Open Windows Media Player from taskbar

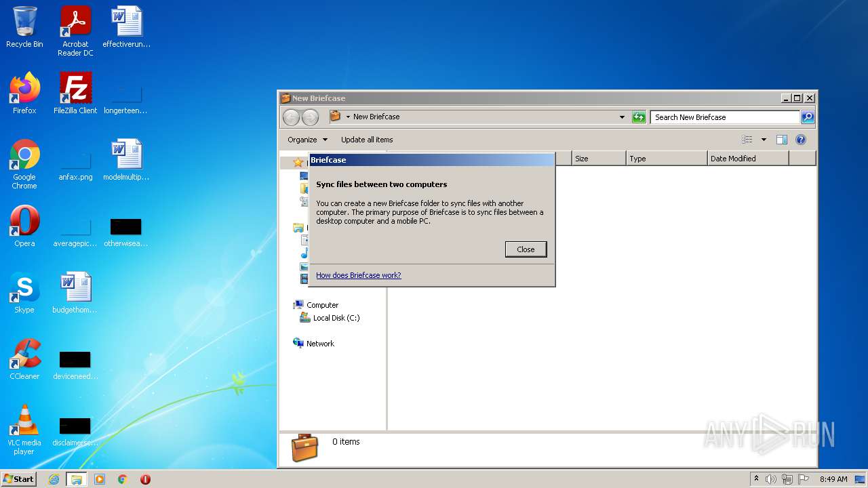tap(100, 479)
